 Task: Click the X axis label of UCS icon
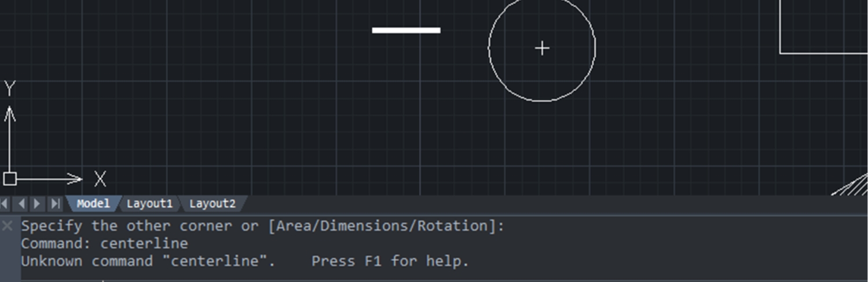coord(100,179)
